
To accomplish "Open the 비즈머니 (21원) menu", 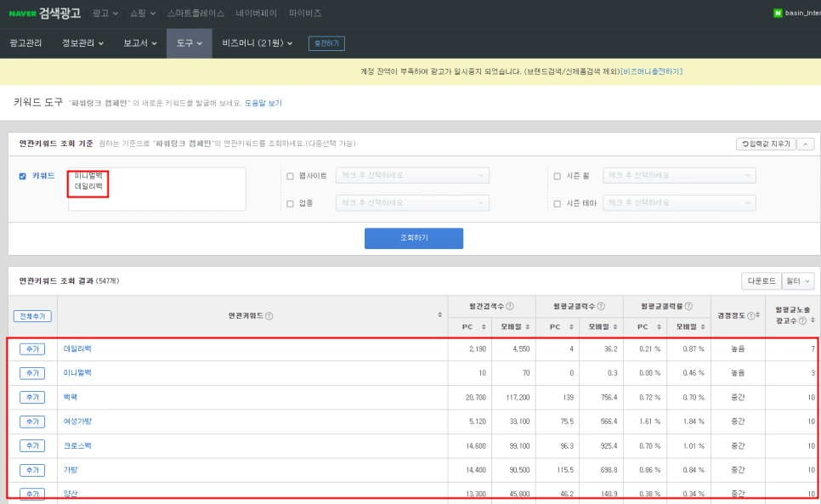I will (x=257, y=42).
